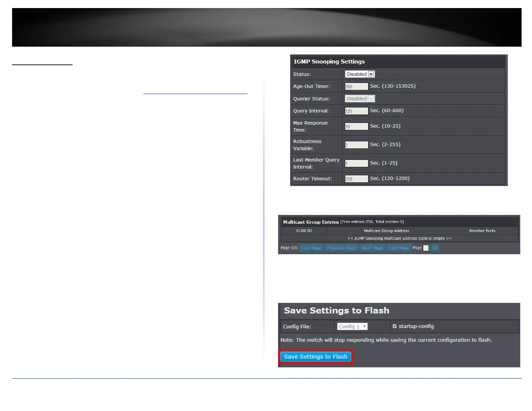Click the GO button
The image size is (532, 411).
(435, 248)
